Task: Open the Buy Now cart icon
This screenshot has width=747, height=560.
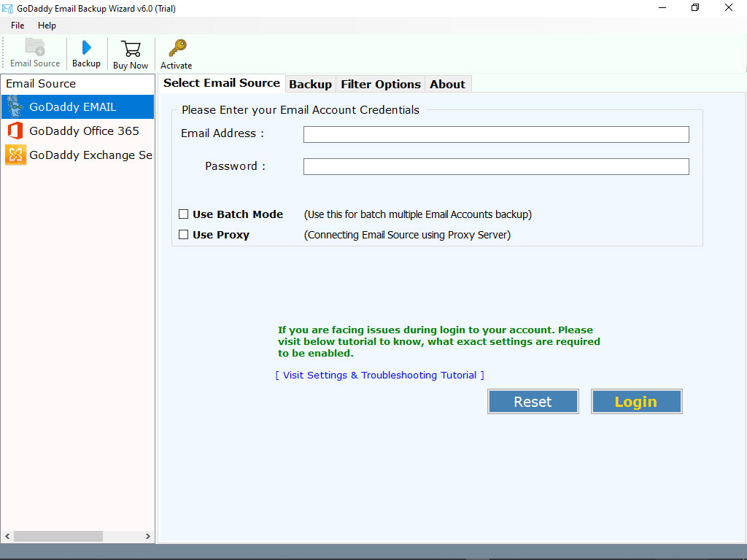Action: click(131, 49)
